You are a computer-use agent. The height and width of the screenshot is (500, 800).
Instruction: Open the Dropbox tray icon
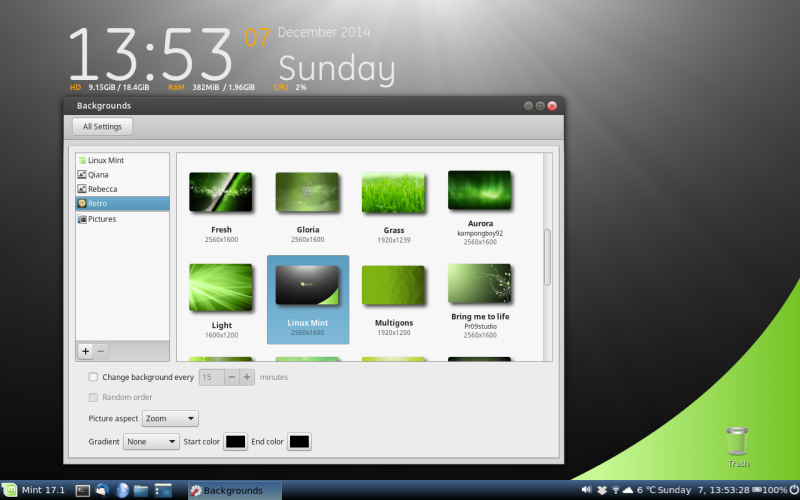[602, 491]
